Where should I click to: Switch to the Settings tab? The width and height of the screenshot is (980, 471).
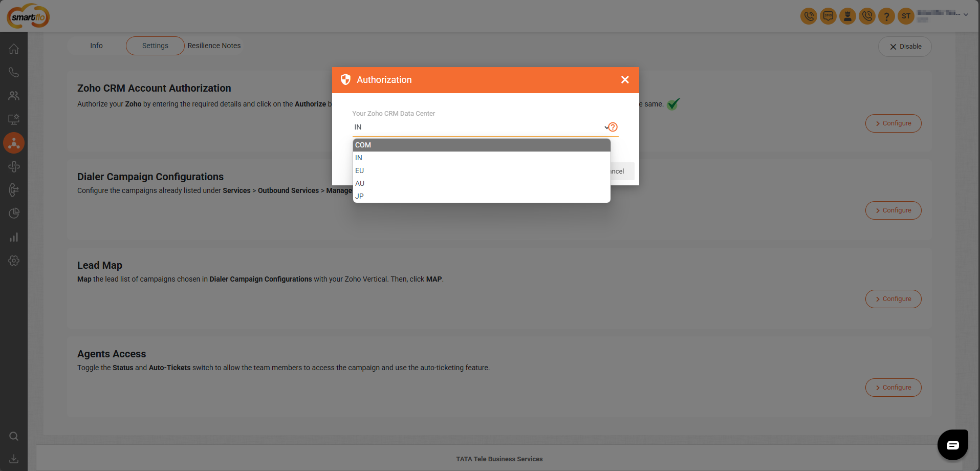155,46
